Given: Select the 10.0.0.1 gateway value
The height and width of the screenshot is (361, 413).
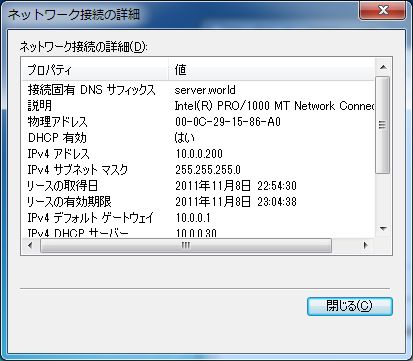Looking at the screenshot, I should click(x=193, y=218).
